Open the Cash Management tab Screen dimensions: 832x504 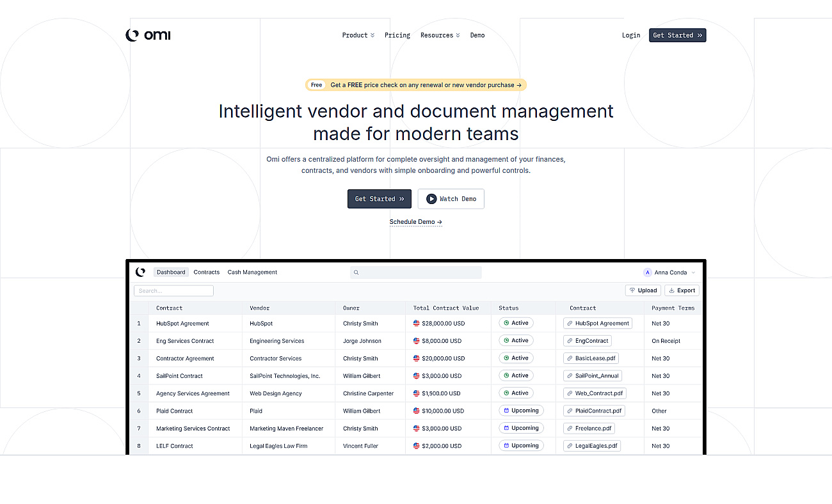pyautogui.click(x=252, y=272)
